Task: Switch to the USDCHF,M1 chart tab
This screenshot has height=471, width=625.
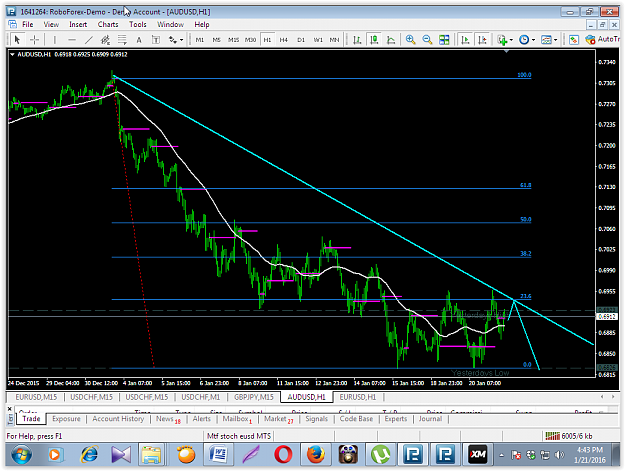Action: (200, 397)
